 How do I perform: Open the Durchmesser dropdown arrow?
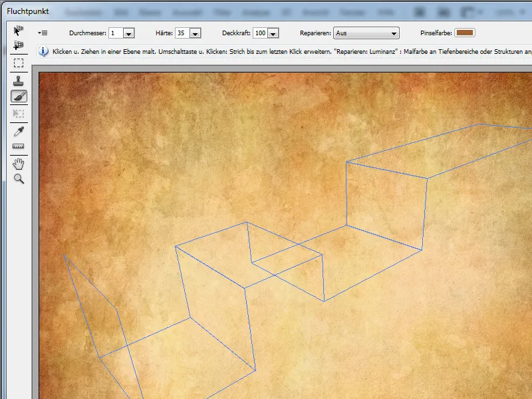tap(128, 33)
